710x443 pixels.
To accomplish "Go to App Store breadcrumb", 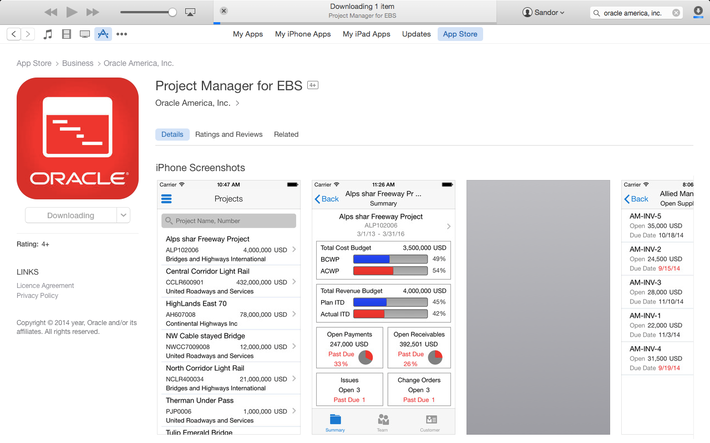I will [x=34, y=63].
